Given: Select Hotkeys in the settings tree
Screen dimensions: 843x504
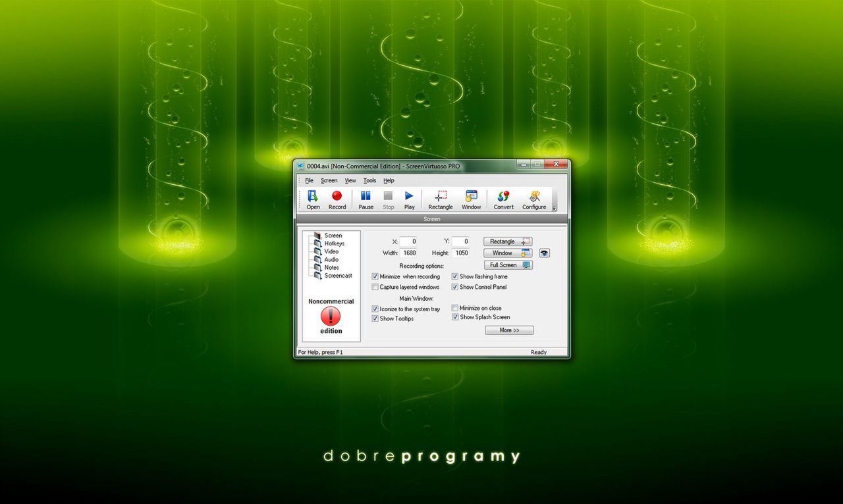Looking at the screenshot, I should pyautogui.click(x=334, y=243).
